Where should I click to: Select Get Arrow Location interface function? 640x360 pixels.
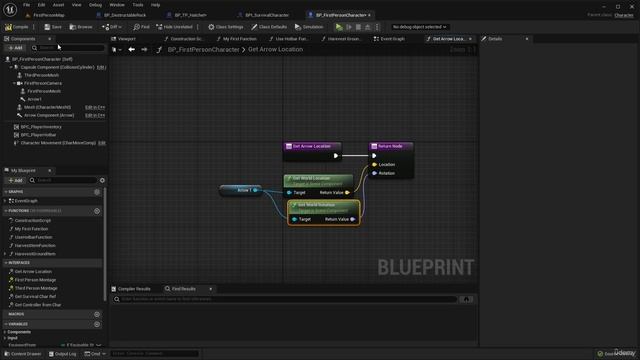pos(33,271)
